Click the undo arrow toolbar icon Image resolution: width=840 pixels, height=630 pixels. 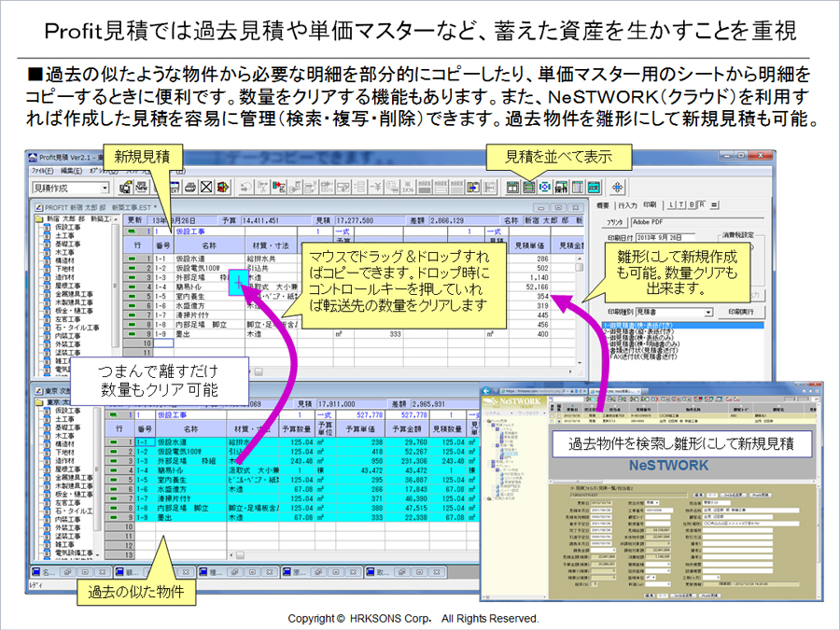[245, 188]
